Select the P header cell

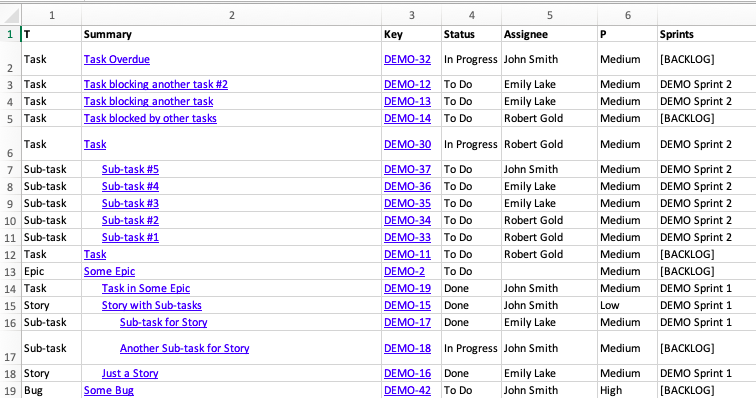coord(627,34)
